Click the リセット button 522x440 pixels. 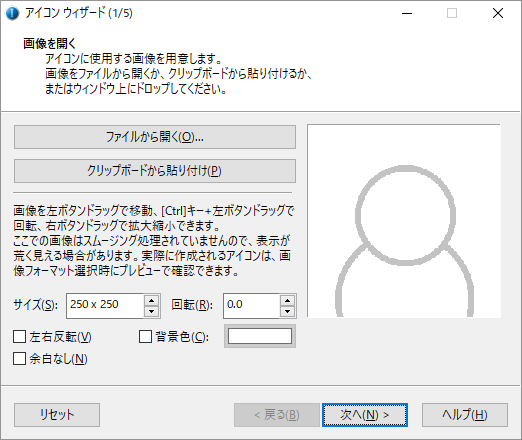[57, 415]
